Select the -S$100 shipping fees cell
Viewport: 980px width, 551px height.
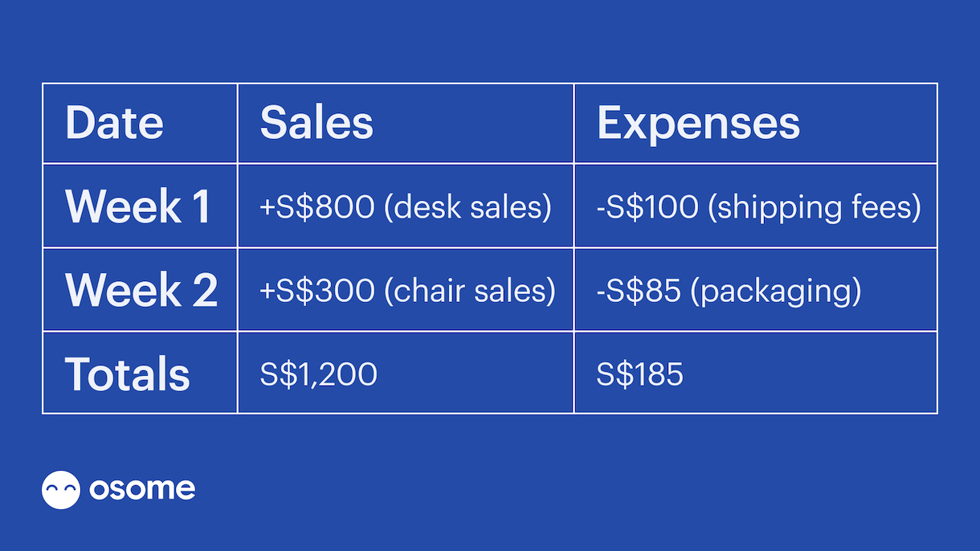(756, 206)
